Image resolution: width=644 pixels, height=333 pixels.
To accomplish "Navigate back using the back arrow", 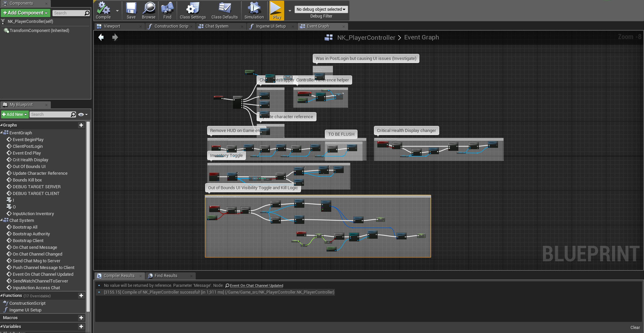I will pos(101,37).
